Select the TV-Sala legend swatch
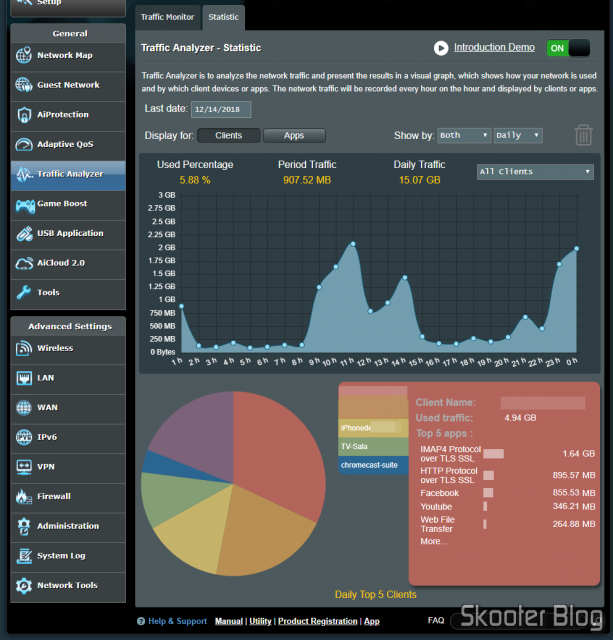Viewport: 613px width, 640px height. 373,447
